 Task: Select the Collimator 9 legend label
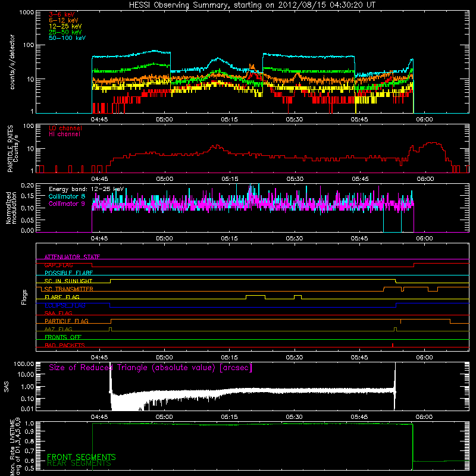67,203
